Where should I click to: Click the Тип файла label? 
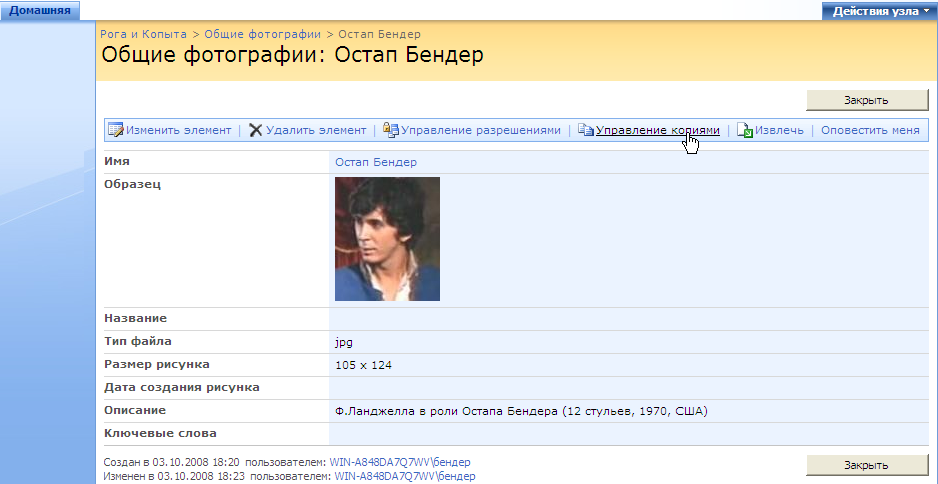tap(138, 342)
